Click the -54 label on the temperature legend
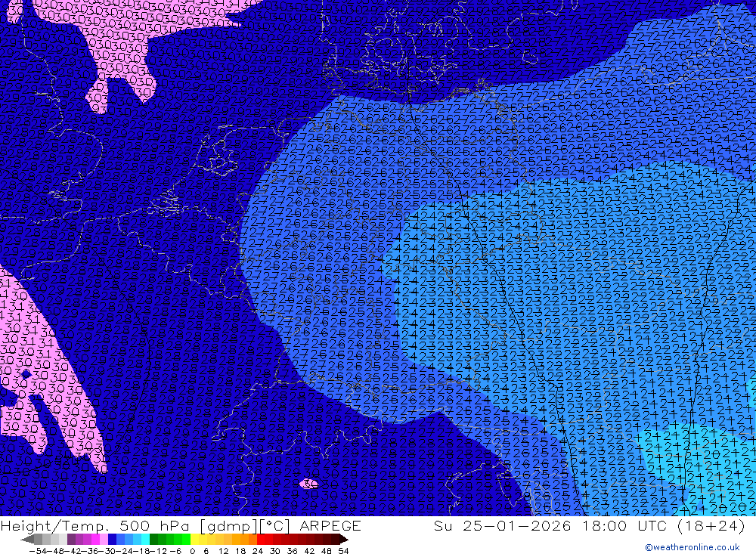 click(x=38, y=551)
